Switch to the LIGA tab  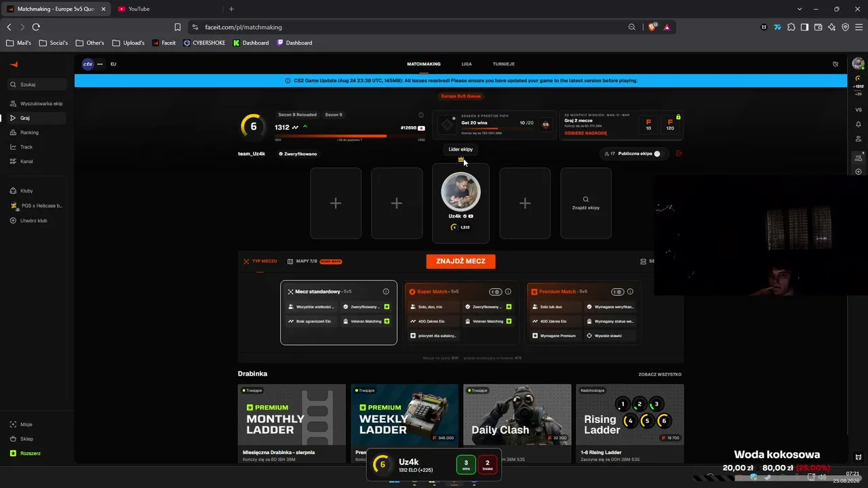click(x=467, y=64)
